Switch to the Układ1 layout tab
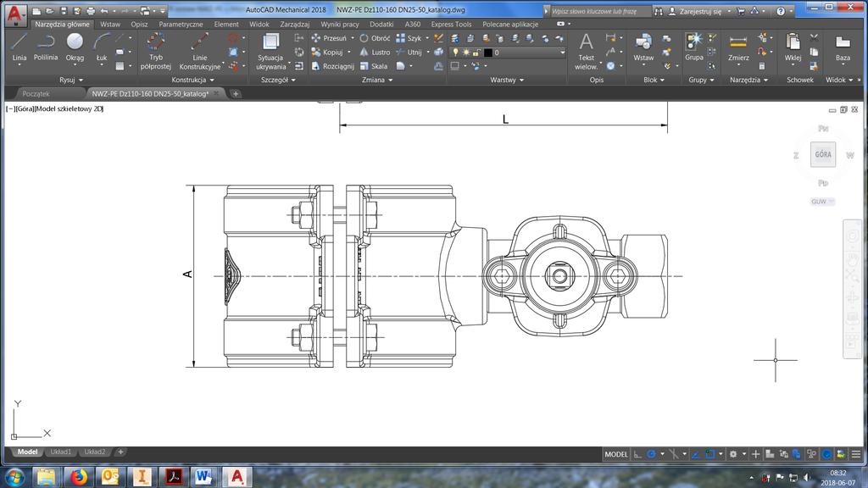Image resolution: width=868 pixels, height=488 pixels. (x=61, y=452)
